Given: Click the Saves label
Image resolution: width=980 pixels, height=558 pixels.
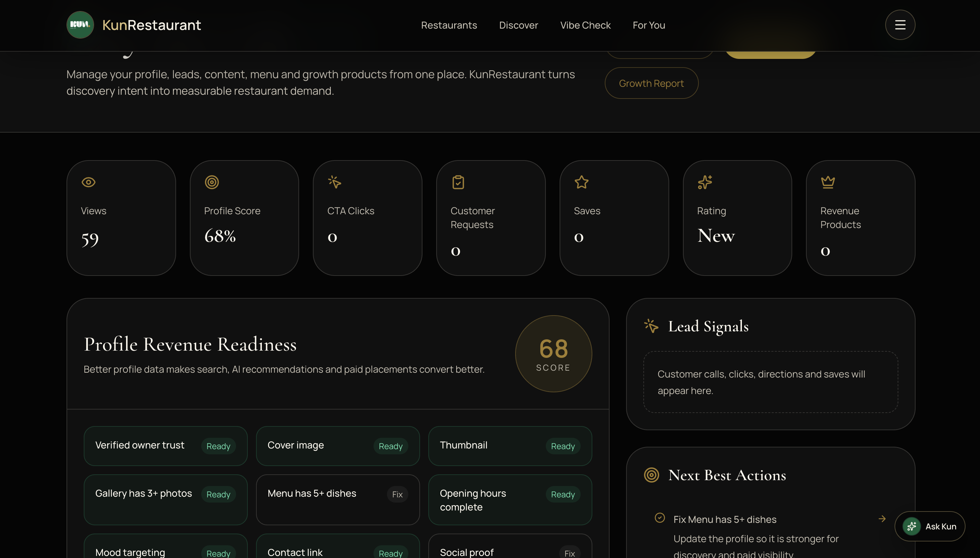Looking at the screenshot, I should (586, 211).
